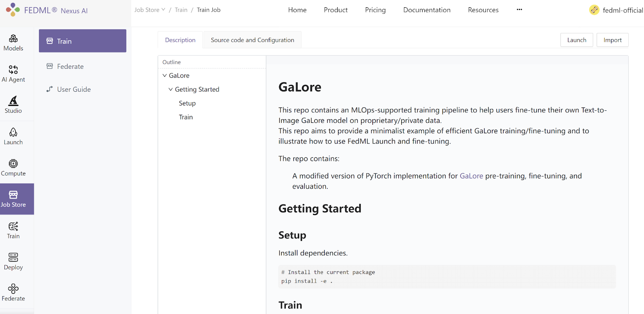Image resolution: width=644 pixels, height=314 pixels.
Task: Open the Models sidebar icon
Action: tap(13, 38)
